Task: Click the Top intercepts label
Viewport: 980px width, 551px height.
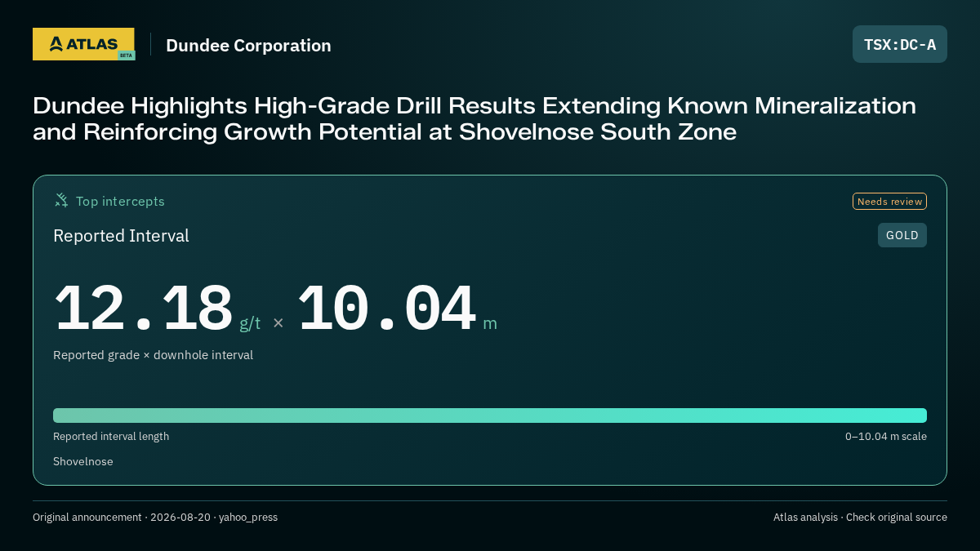Action: point(120,201)
